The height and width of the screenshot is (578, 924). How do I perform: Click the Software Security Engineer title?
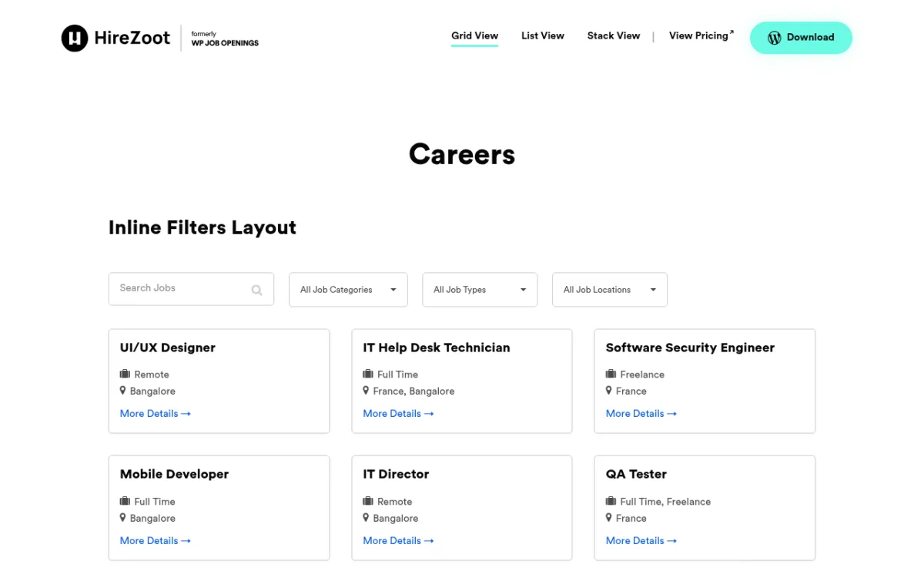pos(690,348)
